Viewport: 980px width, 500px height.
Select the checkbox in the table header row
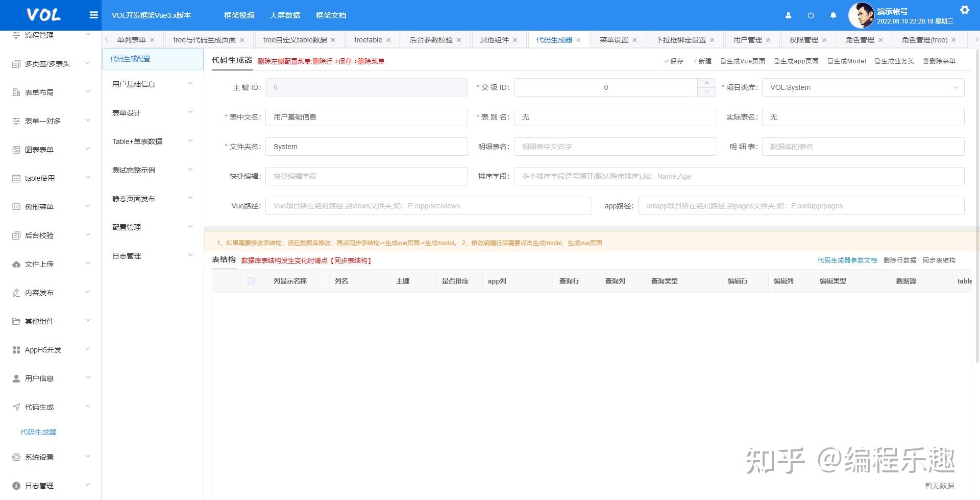[x=251, y=281]
